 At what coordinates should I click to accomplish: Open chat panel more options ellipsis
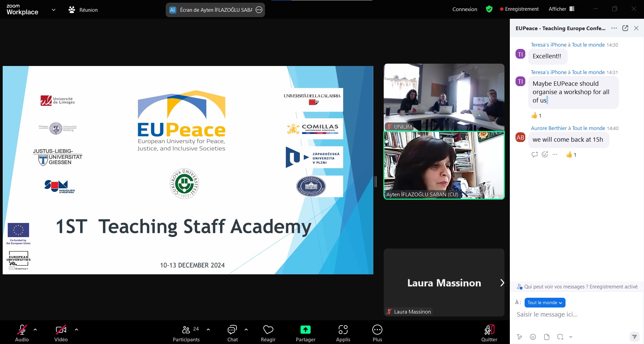[x=614, y=28]
